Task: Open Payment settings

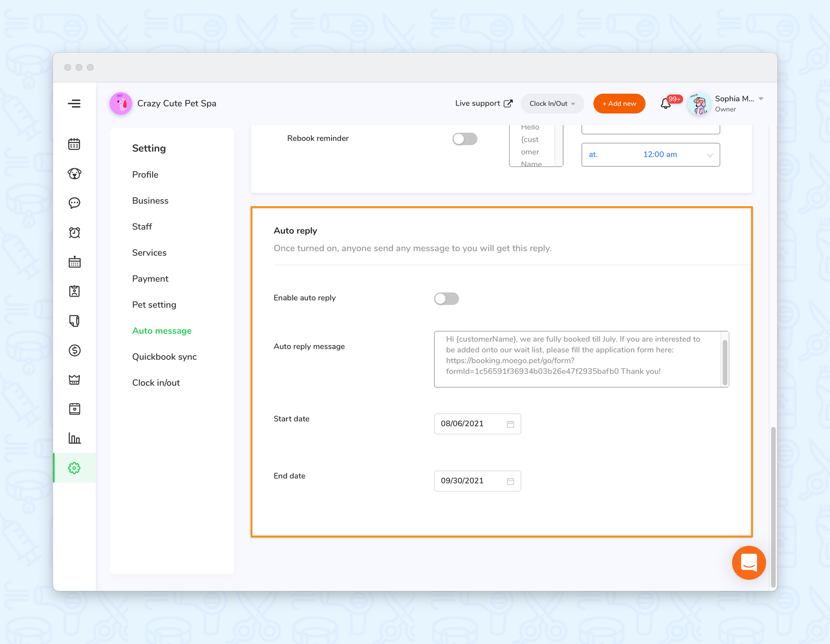Action: [x=150, y=279]
